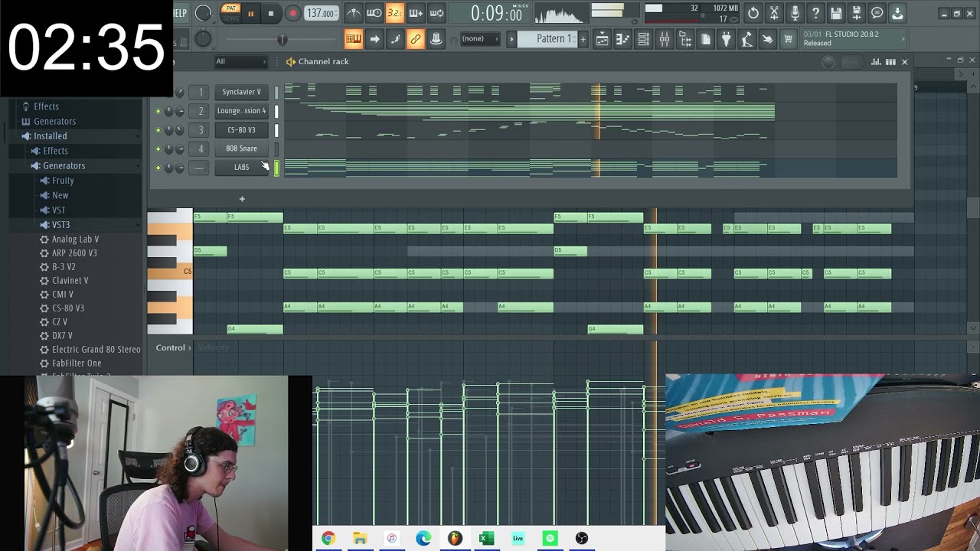Viewport: 980px width, 551px height.
Task: Open the piano roll view icon
Action: pyautogui.click(x=623, y=40)
